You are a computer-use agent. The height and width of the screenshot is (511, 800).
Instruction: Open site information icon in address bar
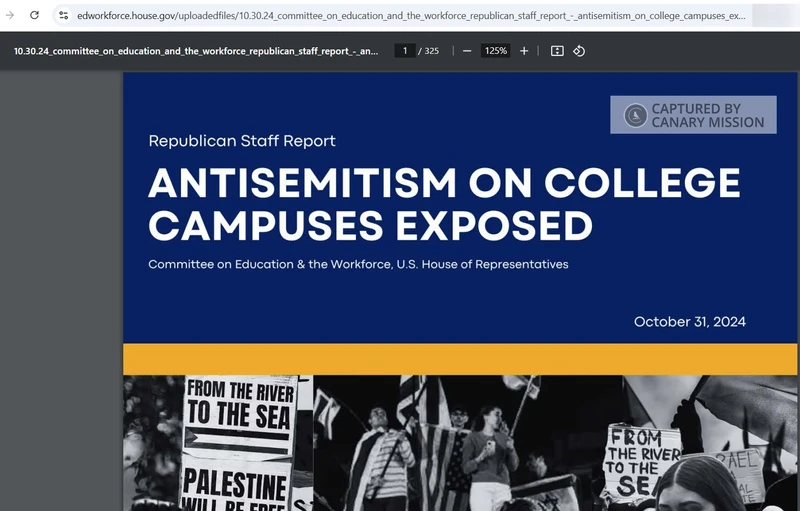tap(64, 15)
